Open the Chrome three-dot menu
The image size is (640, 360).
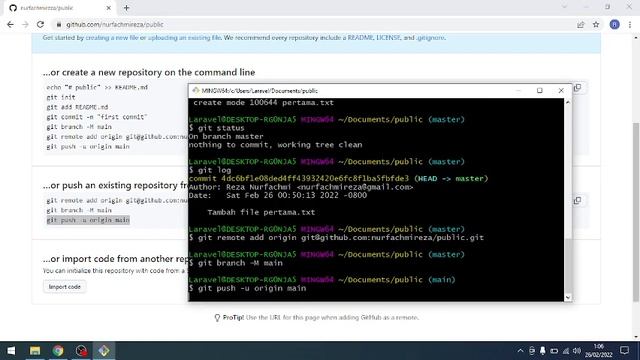[x=630, y=24]
